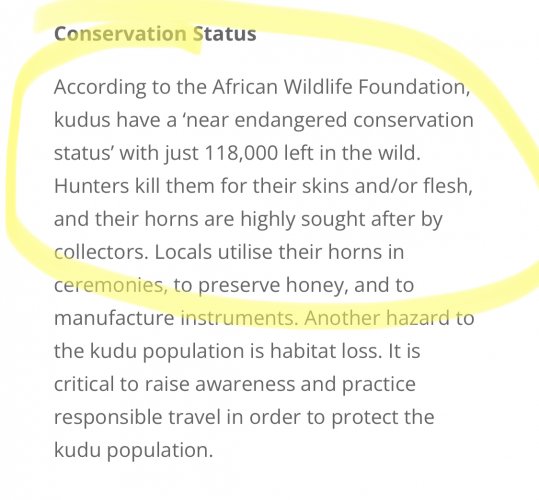Click the word instruments
Screen dimensions: 539x500
(x=239, y=318)
